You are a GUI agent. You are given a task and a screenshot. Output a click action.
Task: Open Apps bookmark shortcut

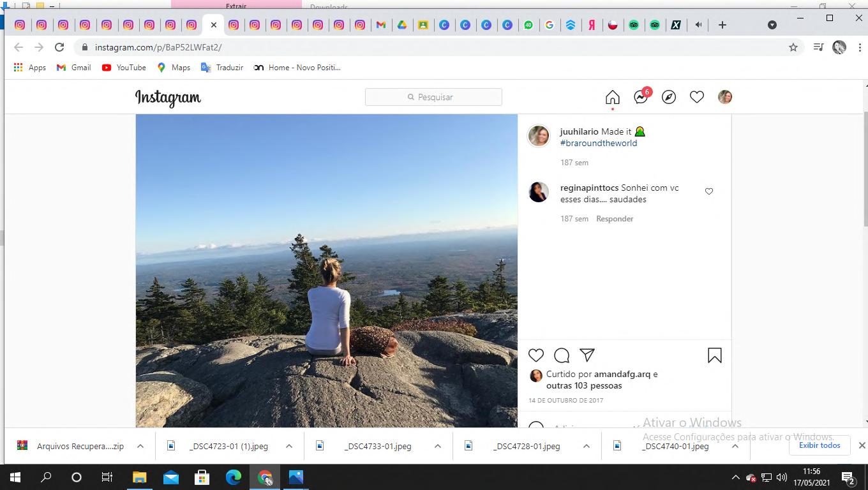click(x=30, y=68)
